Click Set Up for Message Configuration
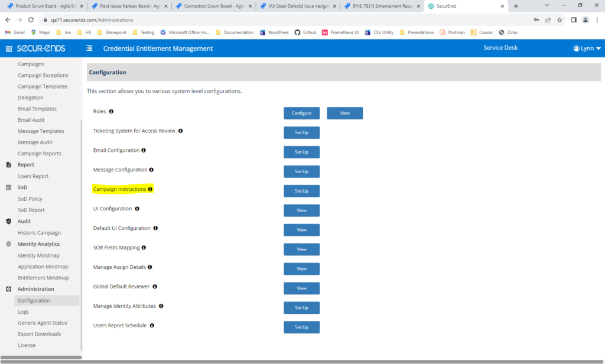 302,172
